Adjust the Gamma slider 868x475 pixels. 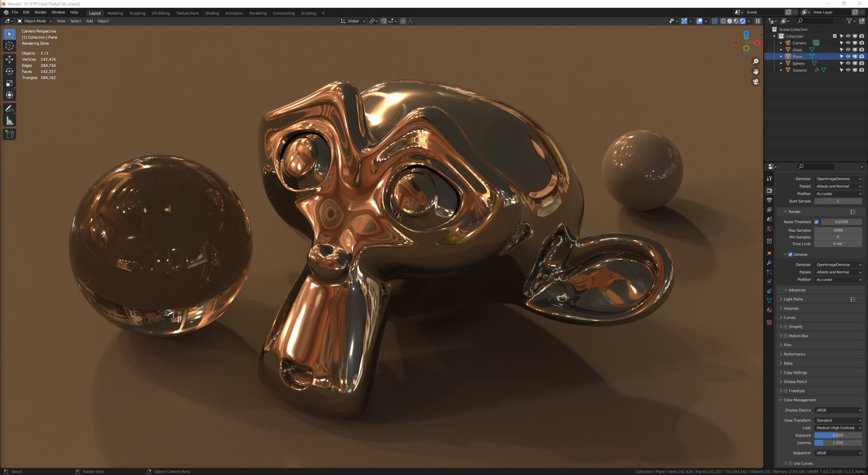[x=838, y=443]
